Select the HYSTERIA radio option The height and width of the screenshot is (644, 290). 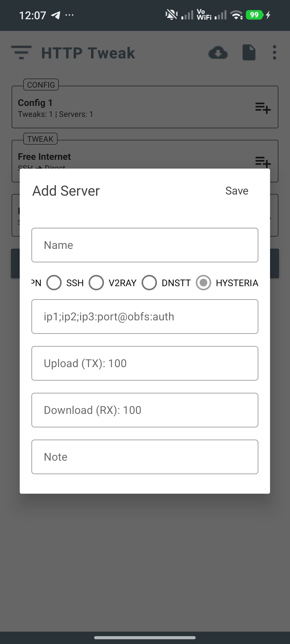coord(203,283)
